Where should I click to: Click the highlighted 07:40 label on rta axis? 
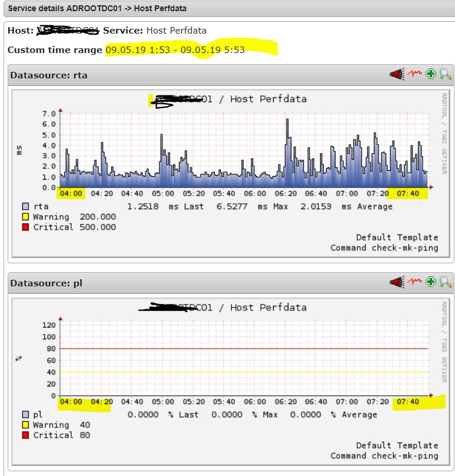pyautogui.click(x=408, y=193)
